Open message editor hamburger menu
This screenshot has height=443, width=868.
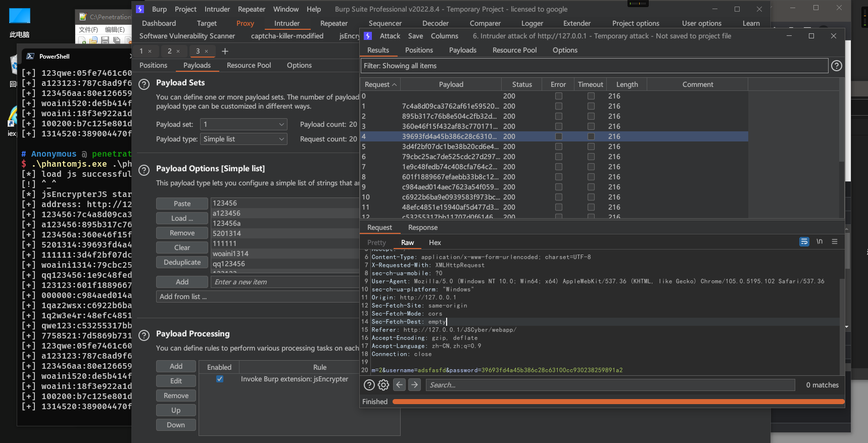(x=835, y=242)
